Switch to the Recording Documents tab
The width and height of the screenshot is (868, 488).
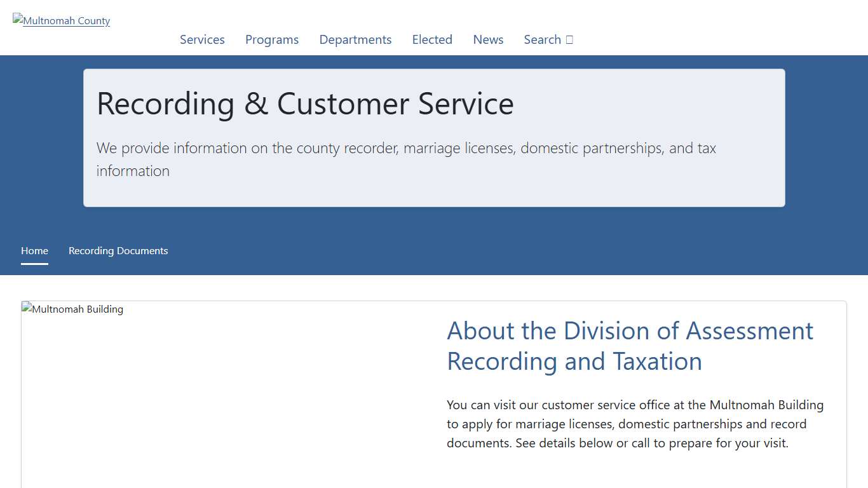(118, 250)
